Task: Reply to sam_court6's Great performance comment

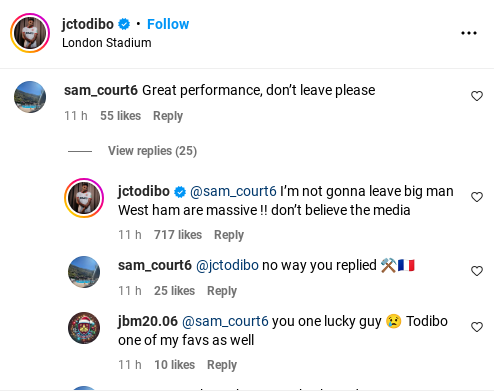Action: (168, 116)
